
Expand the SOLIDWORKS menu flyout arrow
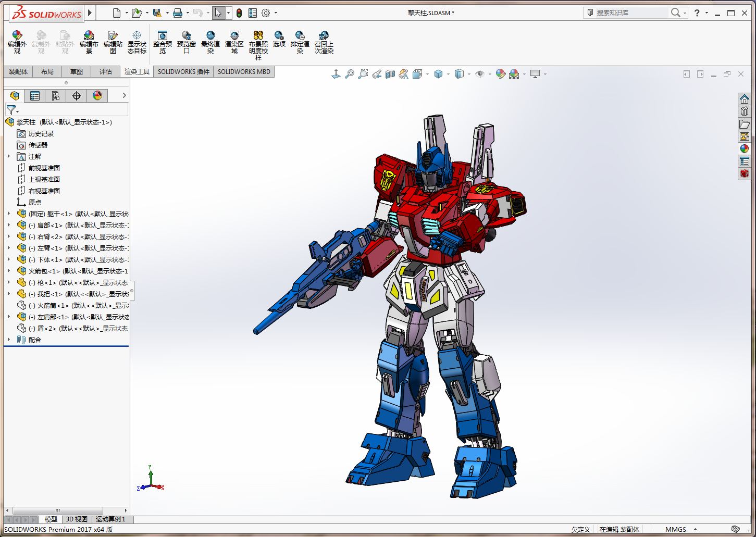pos(90,13)
